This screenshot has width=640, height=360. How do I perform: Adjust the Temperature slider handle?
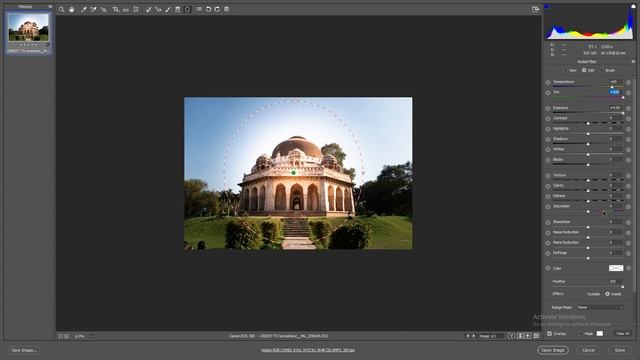pos(612,87)
